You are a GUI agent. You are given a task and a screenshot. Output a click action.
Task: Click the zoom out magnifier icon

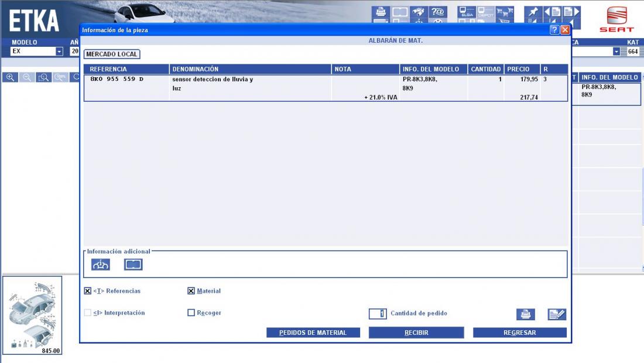[27, 77]
